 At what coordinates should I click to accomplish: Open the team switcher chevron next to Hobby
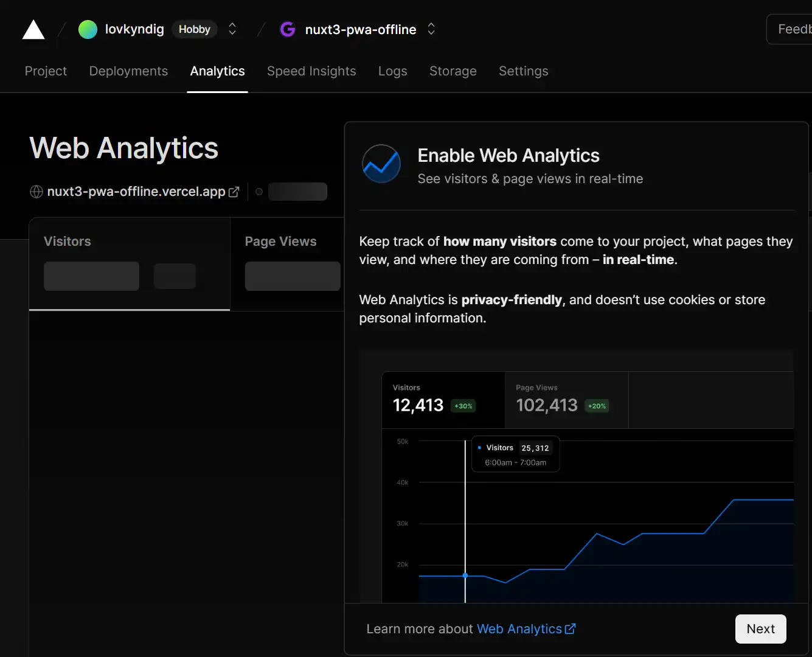pyautogui.click(x=232, y=29)
